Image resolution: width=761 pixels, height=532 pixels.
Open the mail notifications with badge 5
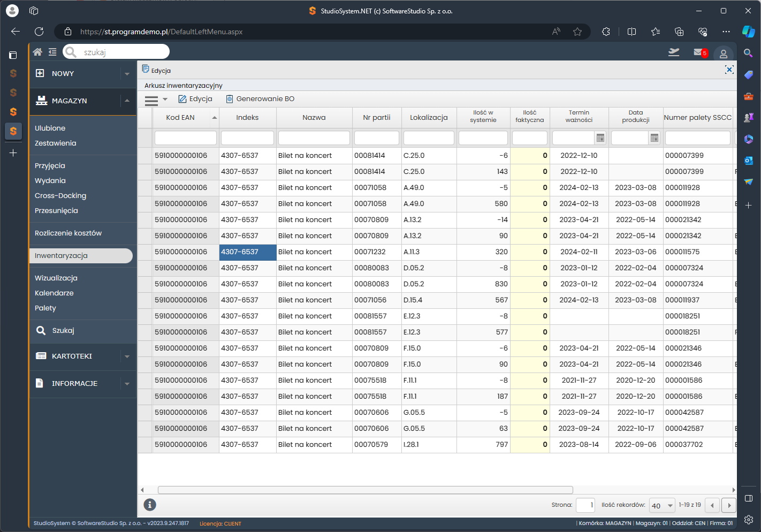pyautogui.click(x=700, y=52)
